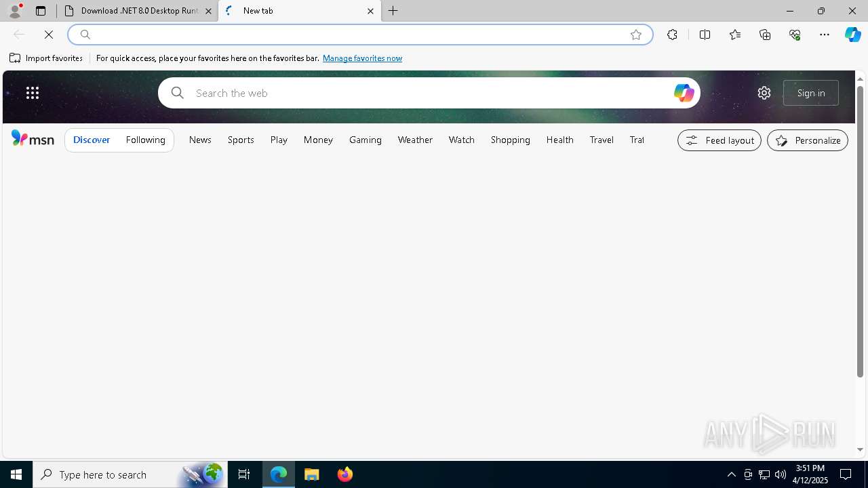The height and width of the screenshot is (488, 868).
Task: Open the Weather category
Action: coord(415,140)
